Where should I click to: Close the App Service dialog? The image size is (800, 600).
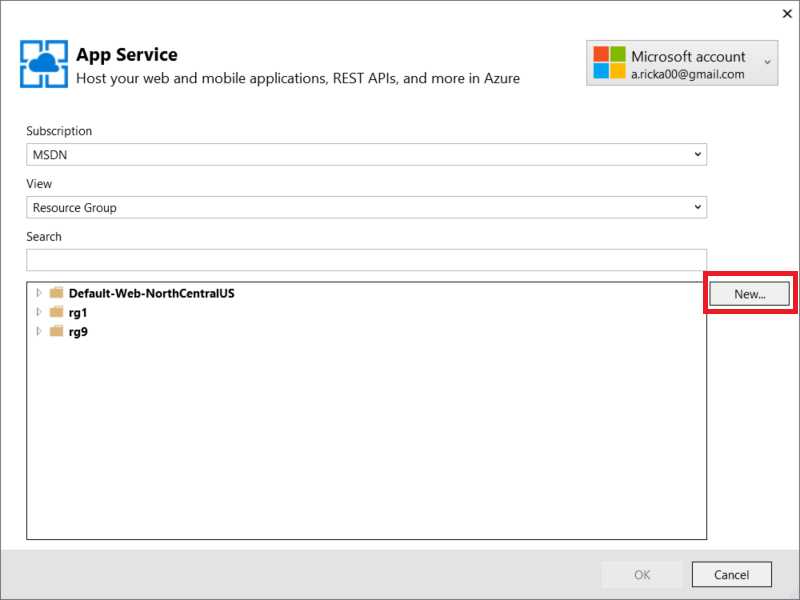tap(787, 14)
